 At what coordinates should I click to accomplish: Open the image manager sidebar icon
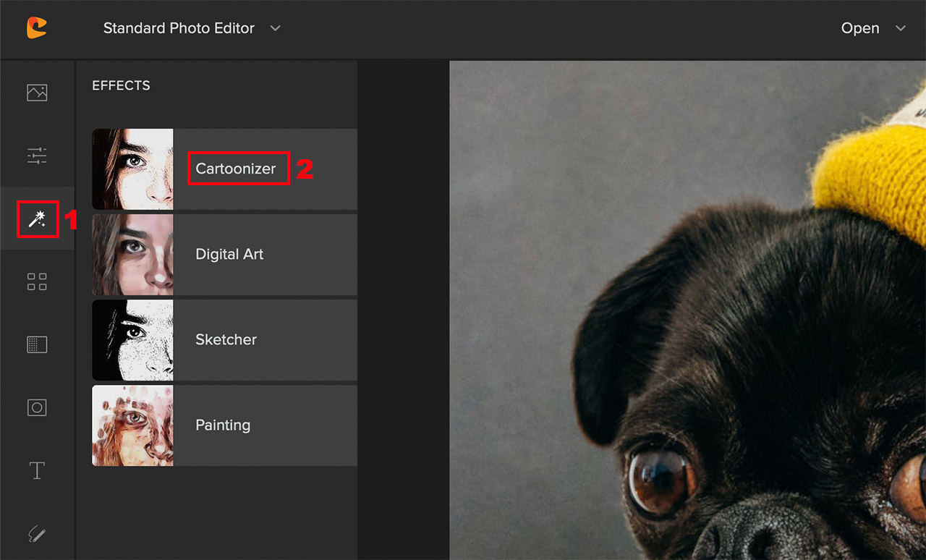[37, 93]
